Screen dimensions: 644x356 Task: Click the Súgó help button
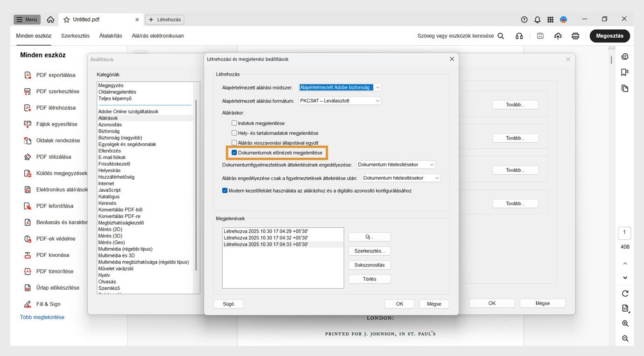[229, 304]
